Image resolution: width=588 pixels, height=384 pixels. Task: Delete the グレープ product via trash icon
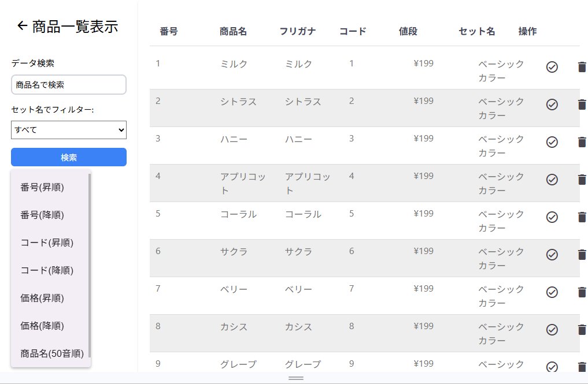point(582,367)
